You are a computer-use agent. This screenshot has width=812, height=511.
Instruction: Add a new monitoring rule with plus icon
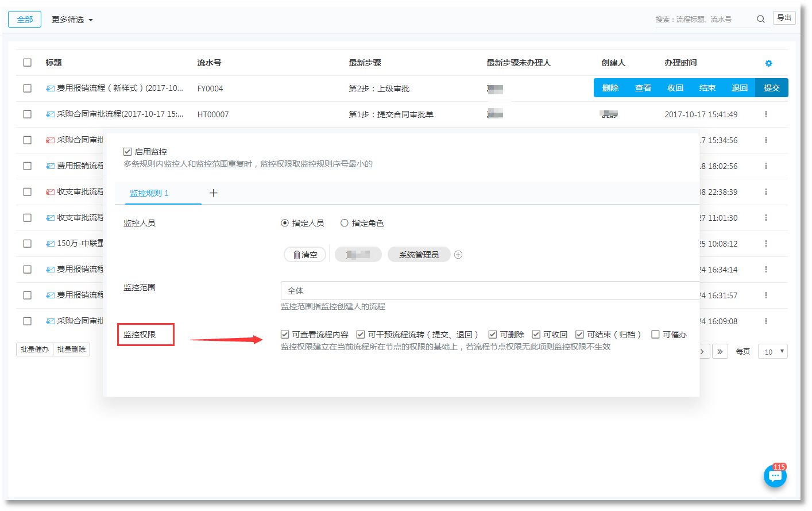[213, 193]
